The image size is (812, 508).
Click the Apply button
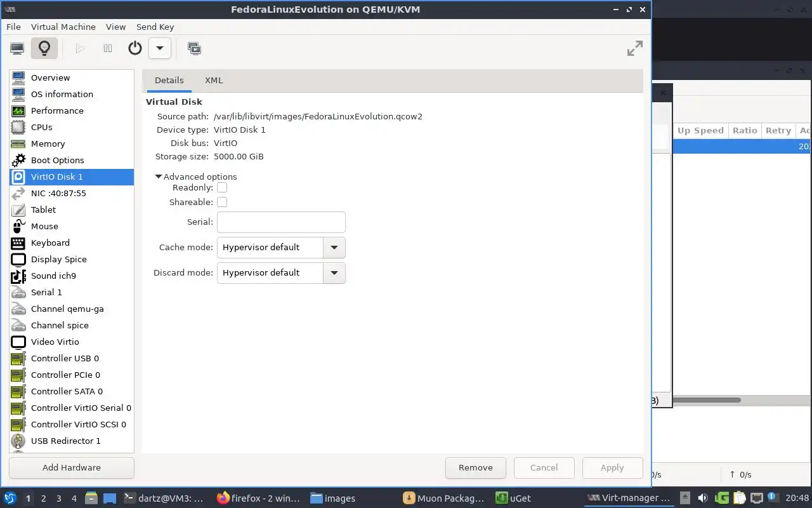612,467
